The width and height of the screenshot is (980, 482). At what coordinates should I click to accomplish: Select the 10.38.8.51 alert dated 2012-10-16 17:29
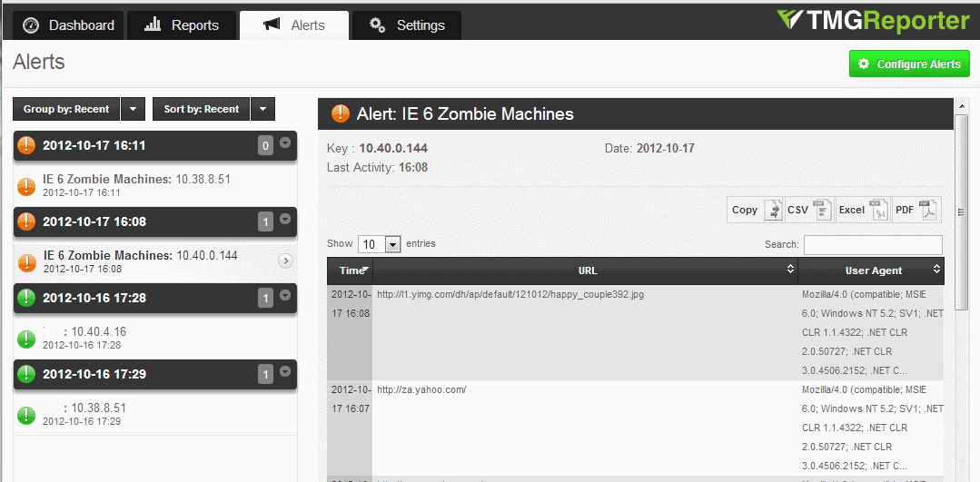[x=155, y=414]
